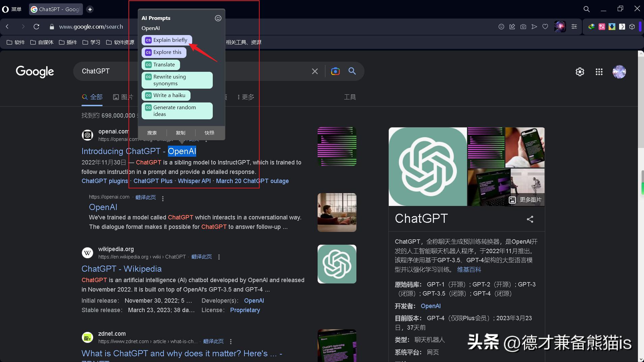Select the ChatGPT - Google browser tab
The width and height of the screenshot is (644, 362).
pos(55,9)
